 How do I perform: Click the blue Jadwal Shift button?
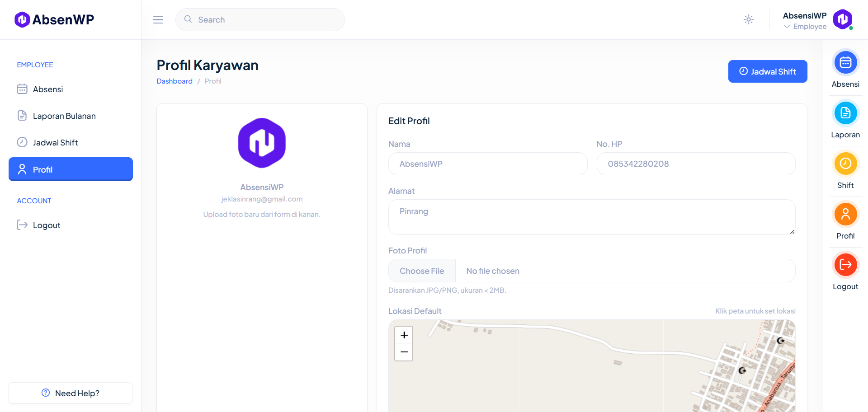tap(767, 71)
